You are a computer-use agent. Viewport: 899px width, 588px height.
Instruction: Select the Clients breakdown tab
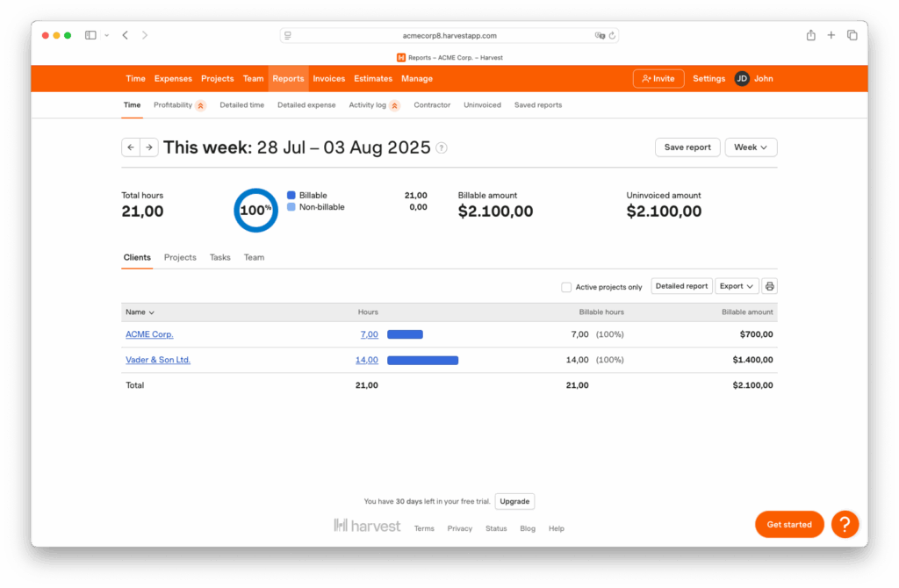(137, 257)
